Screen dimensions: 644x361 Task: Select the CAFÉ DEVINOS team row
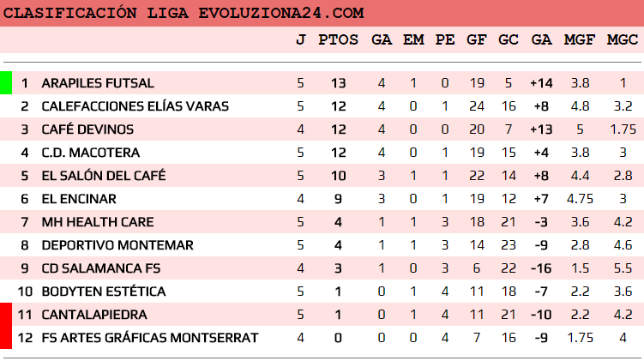coord(87,129)
